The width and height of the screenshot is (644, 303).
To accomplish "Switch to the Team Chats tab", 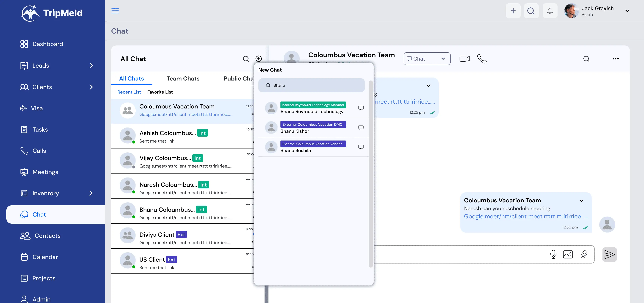I will click(x=183, y=78).
